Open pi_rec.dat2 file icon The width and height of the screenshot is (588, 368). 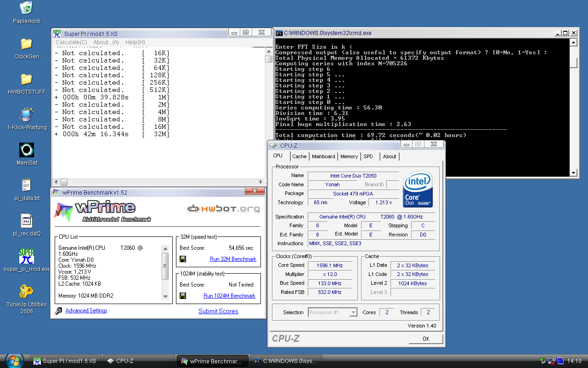click(x=26, y=221)
